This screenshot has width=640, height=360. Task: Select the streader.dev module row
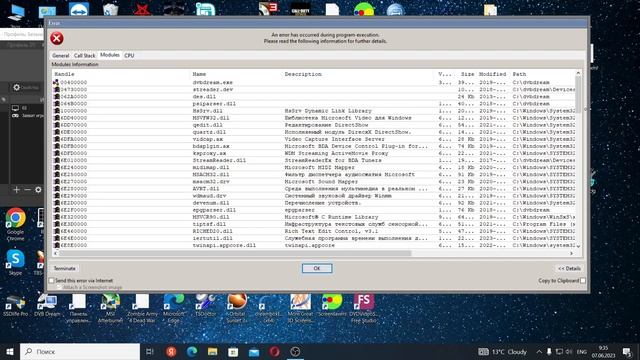[x=314, y=89]
